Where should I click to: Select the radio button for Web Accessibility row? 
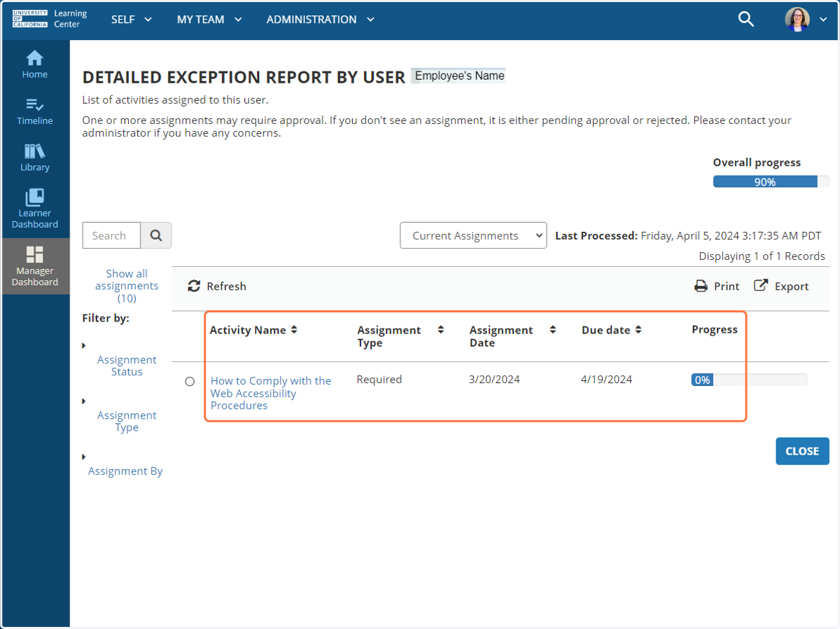[190, 382]
